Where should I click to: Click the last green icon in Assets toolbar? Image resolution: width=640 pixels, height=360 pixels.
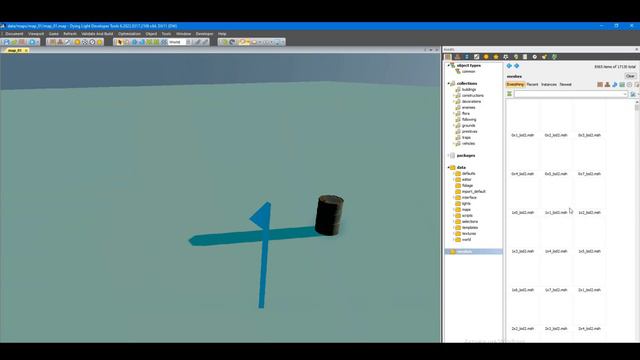pos(554,57)
